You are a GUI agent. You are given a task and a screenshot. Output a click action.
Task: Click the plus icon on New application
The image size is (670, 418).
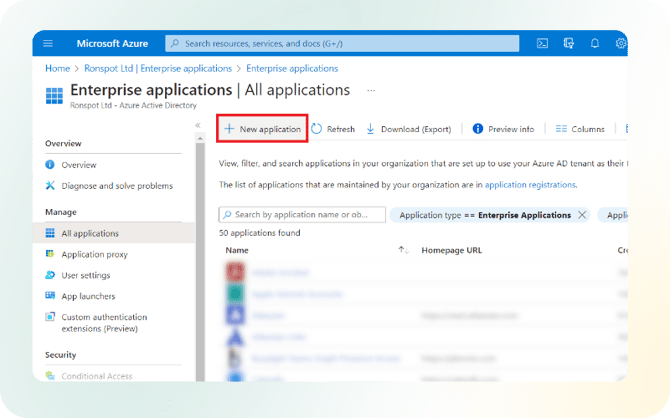(229, 129)
